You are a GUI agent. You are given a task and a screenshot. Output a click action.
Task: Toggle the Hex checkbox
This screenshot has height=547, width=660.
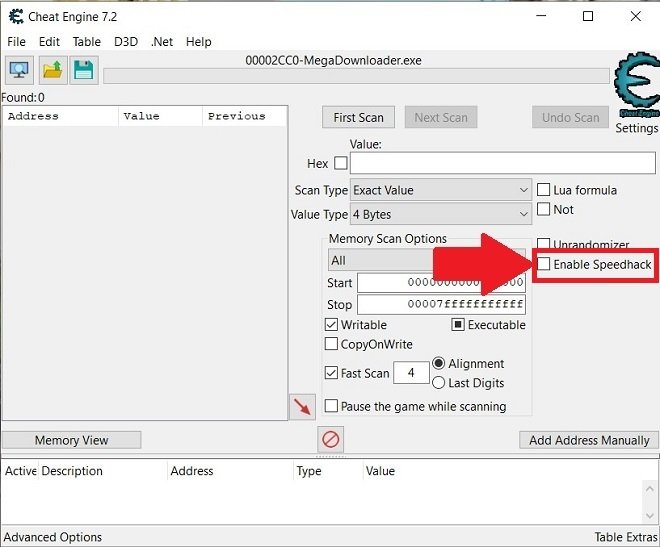coord(341,163)
